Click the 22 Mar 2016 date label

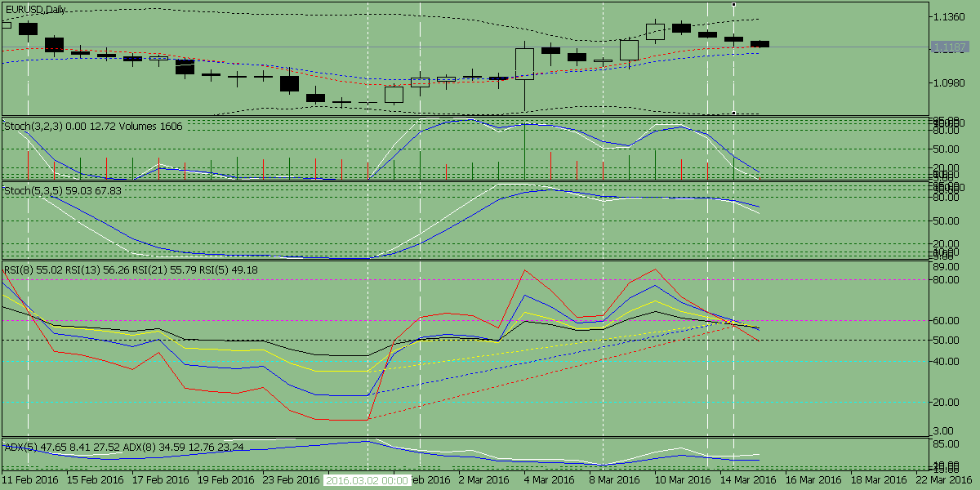click(944, 480)
